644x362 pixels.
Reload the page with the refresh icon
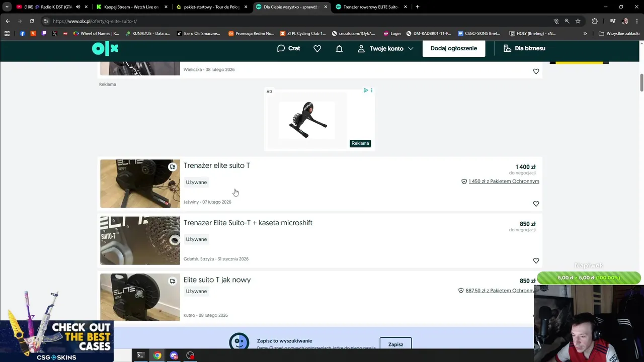click(x=32, y=21)
